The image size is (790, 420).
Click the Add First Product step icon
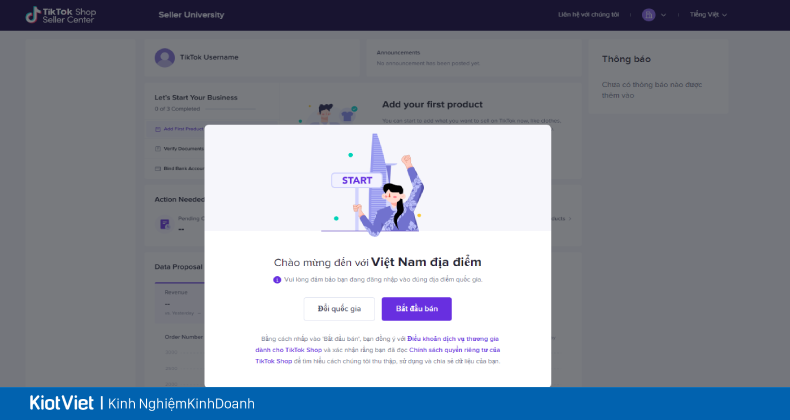158,129
